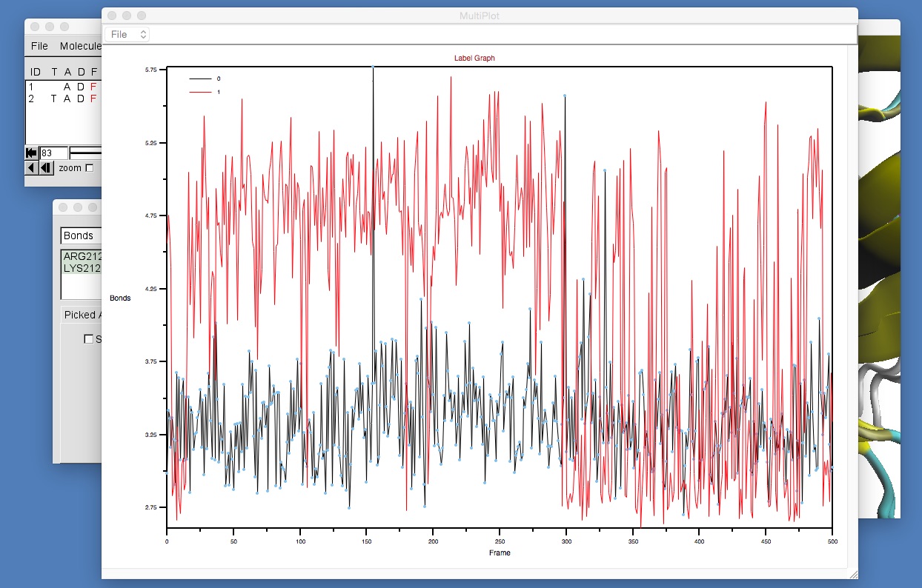922x588 pixels.
Task: Open the Molecule menu
Action: [x=80, y=46]
